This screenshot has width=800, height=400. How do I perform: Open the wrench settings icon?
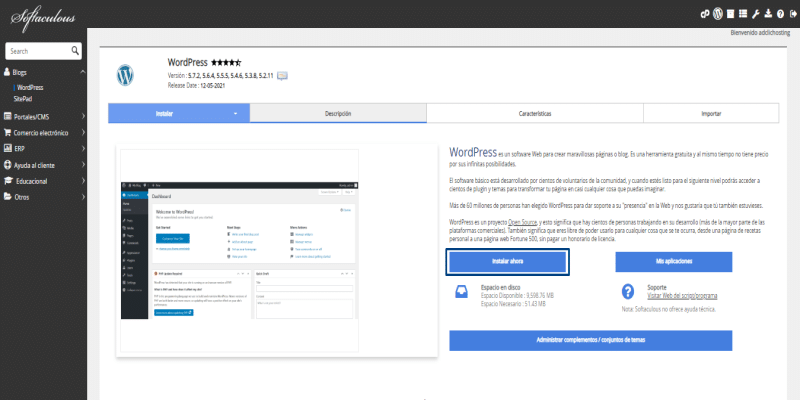pyautogui.click(x=756, y=14)
